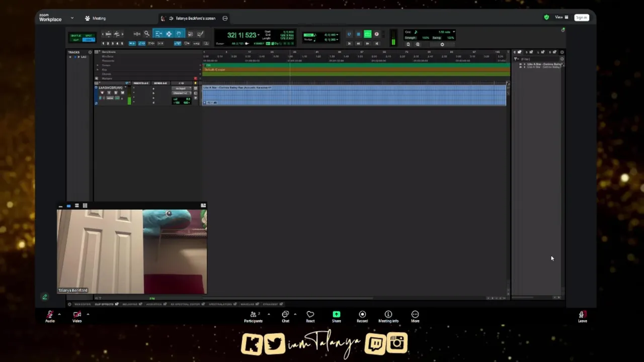Select the Pencil tool

tap(200, 34)
